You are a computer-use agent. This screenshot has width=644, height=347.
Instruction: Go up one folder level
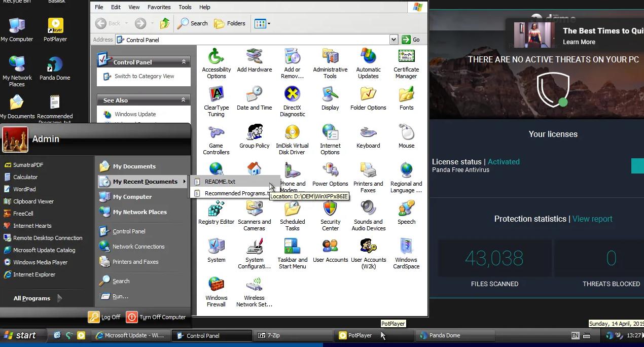click(164, 23)
